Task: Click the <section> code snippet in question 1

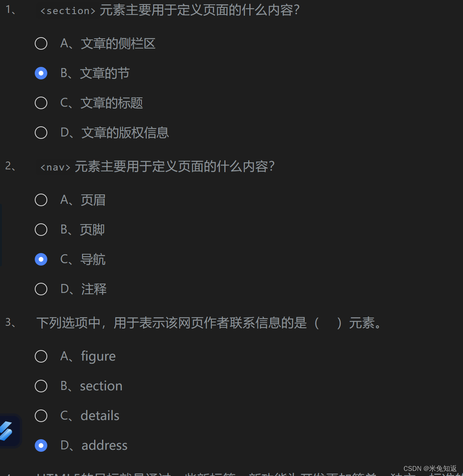Action: (x=66, y=11)
